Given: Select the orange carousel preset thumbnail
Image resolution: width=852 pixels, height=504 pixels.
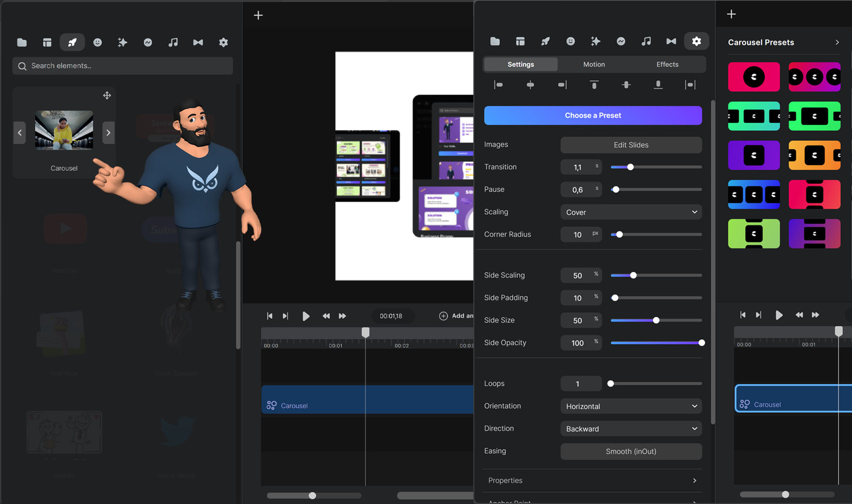Looking at the screenshot, I should point(814,155).
